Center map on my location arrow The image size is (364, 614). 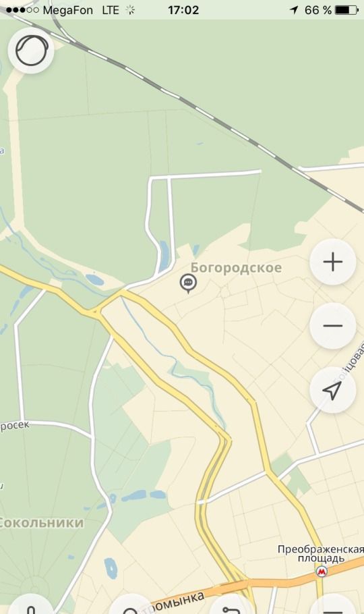coord(333,390)
